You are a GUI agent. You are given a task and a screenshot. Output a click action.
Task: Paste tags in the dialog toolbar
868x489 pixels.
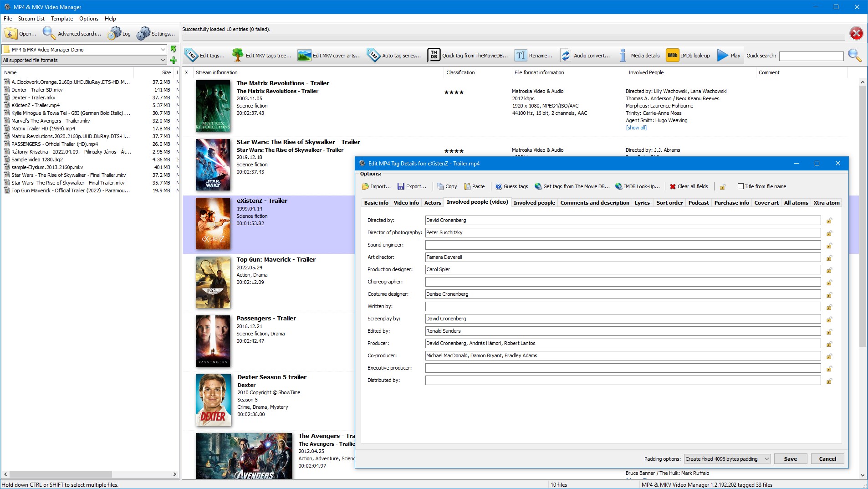[474, 186]
